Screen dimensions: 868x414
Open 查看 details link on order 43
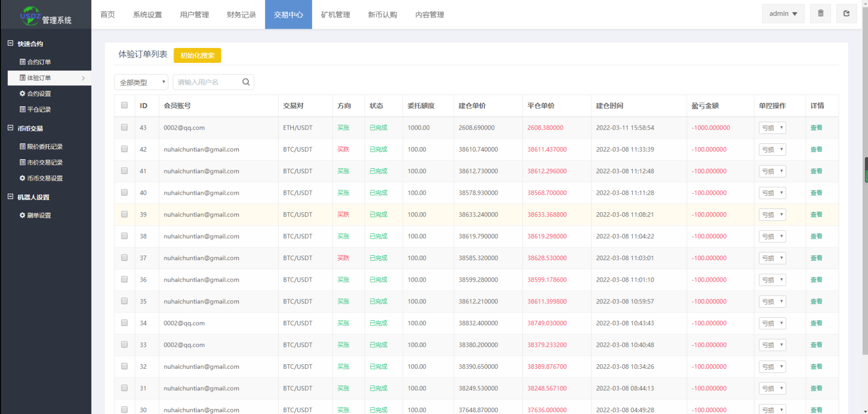tap(816, 127)
